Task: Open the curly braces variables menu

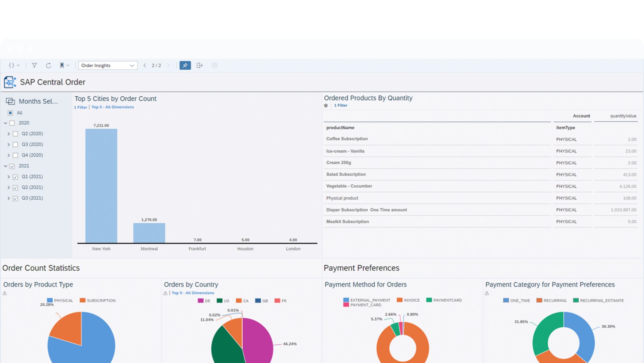Action: pos(14,65)
